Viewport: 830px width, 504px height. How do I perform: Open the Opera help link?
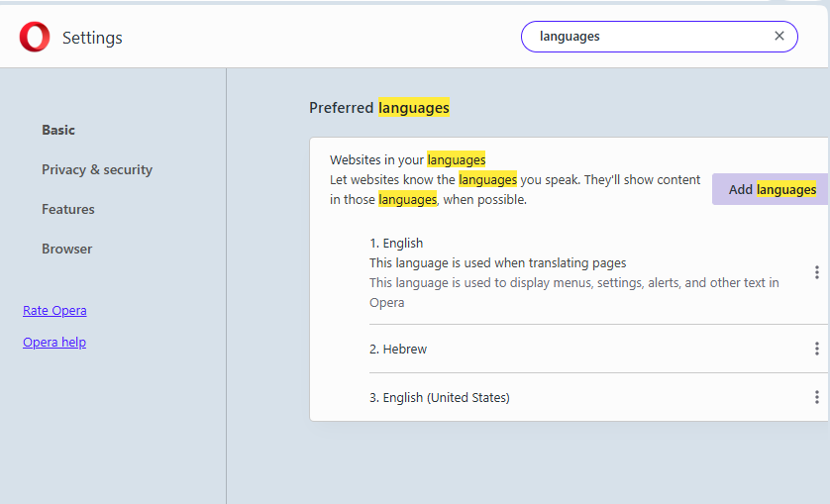(54, 342)
